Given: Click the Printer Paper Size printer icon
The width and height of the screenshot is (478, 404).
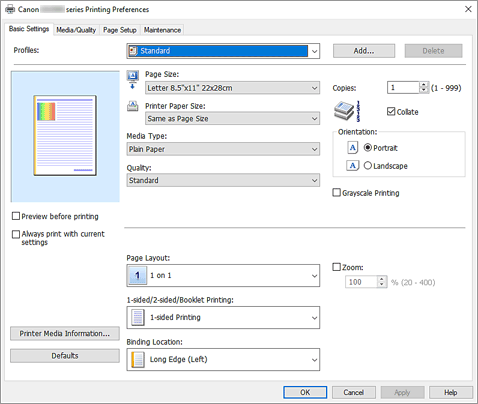Looking at the screenshot, I should (x=133, y=106).
